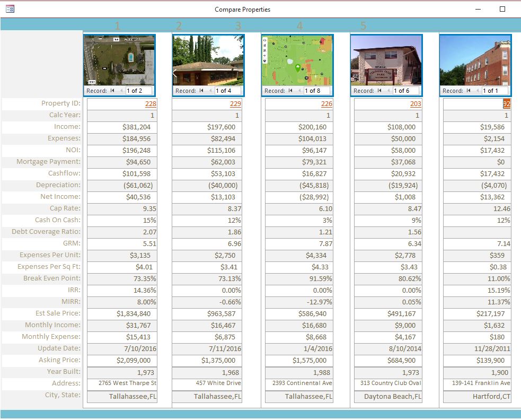Go to first record for property 229
Viewport: 521px width, 420px height.
tap(201, 91)
